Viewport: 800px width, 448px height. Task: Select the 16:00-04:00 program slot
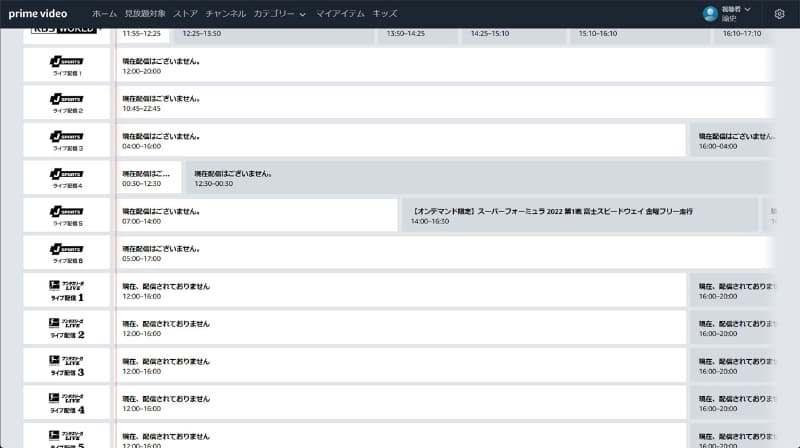[733, 140]
